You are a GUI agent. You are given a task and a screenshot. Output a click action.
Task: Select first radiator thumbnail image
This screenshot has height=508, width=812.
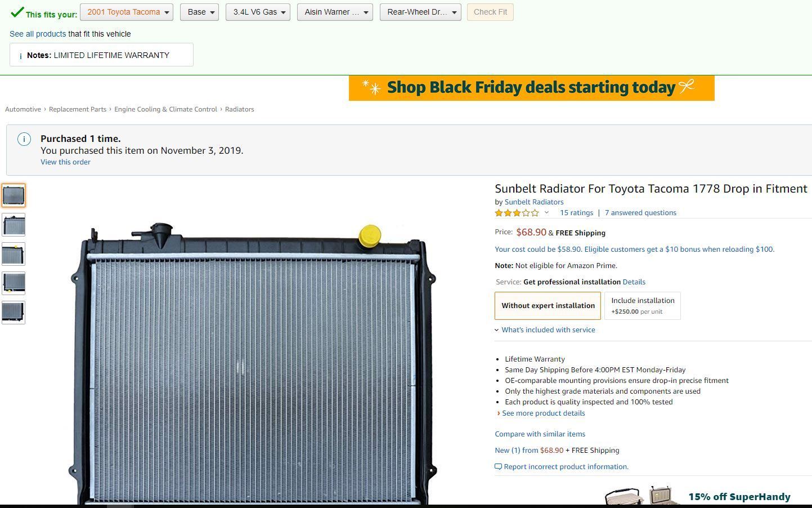click(14, 195)
